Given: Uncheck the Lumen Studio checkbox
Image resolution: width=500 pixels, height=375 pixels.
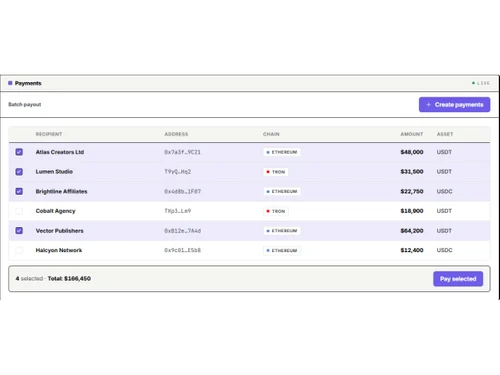Looking at the screenshot, I should 19,172.
